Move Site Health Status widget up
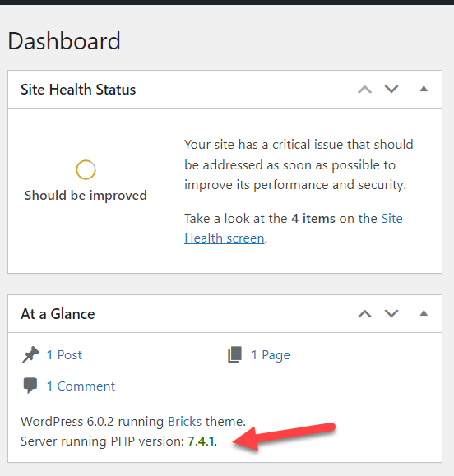Image resolution: width=454 pixels, height=476 pixels. [364, 90]
